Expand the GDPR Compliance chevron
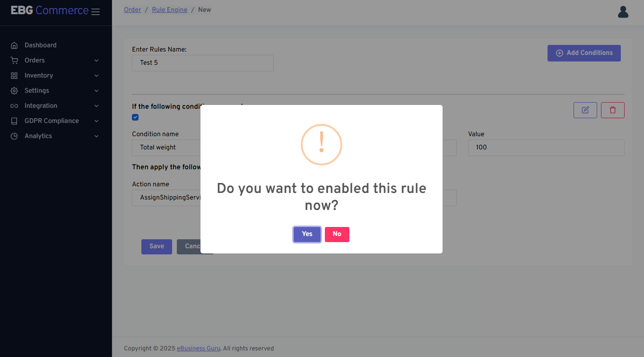Viewport: 644px width, 357px height. (x=96, y=121)
